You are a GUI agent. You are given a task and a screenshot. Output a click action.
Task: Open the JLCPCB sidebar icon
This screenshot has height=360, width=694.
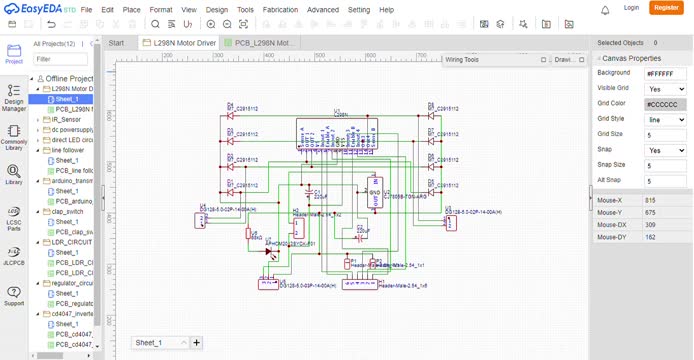(14, 256)
